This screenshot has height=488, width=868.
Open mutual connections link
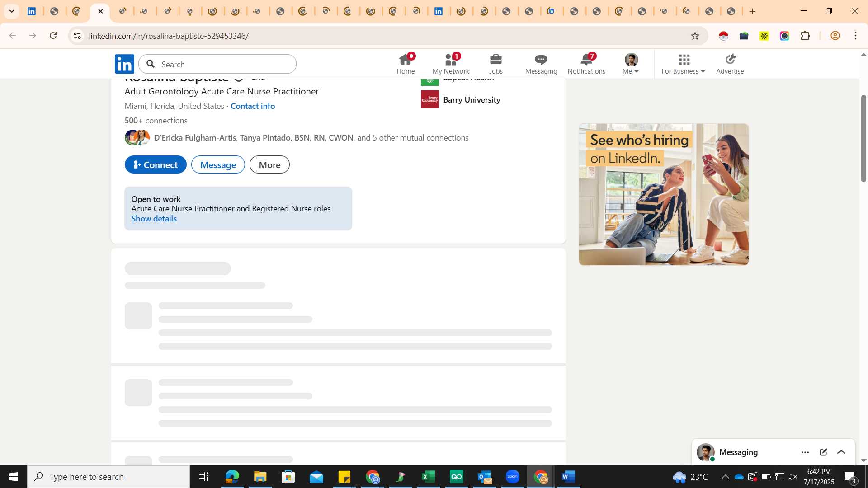click(x=311, y=138)
